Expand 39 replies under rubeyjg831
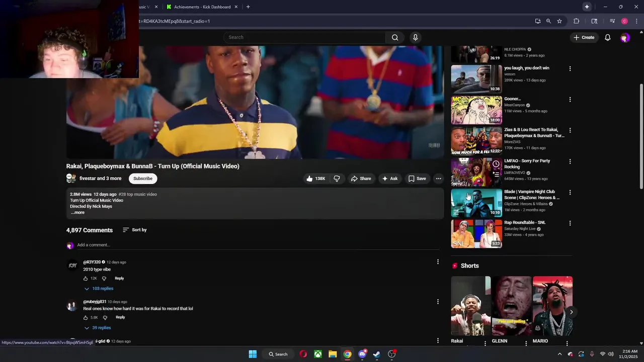This screenshot has height=362, width=644. 98,328
